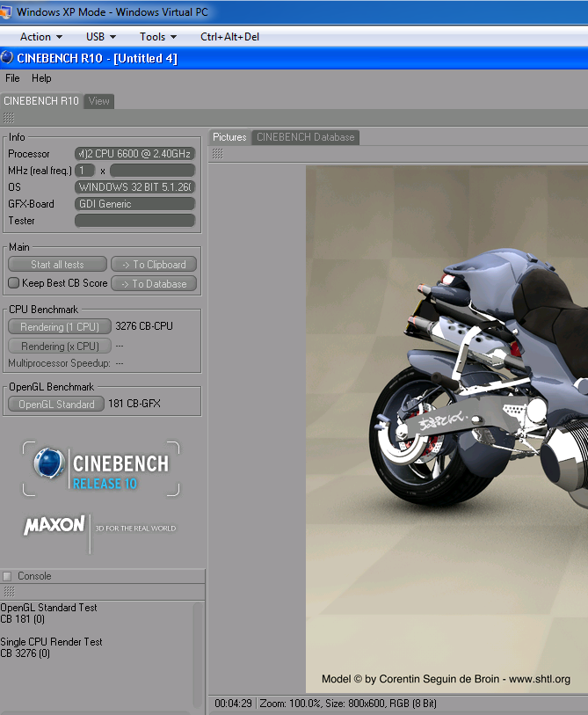The width and height of the screenshot is (588, 715).
Task: Open the Tools dropdown menu
Action: (157, 37)
